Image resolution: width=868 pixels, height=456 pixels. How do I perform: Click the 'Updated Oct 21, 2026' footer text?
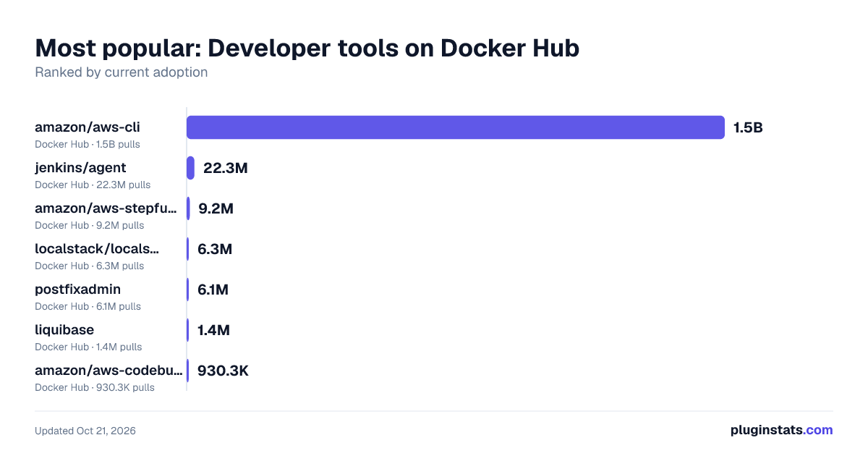[85, 431]
